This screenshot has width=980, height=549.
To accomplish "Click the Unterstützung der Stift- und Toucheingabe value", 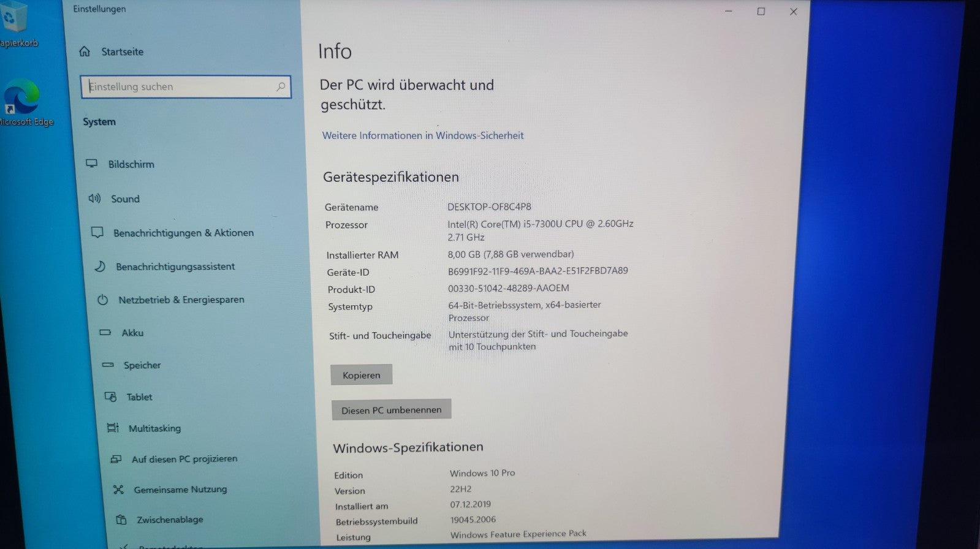I will point(538,340).
